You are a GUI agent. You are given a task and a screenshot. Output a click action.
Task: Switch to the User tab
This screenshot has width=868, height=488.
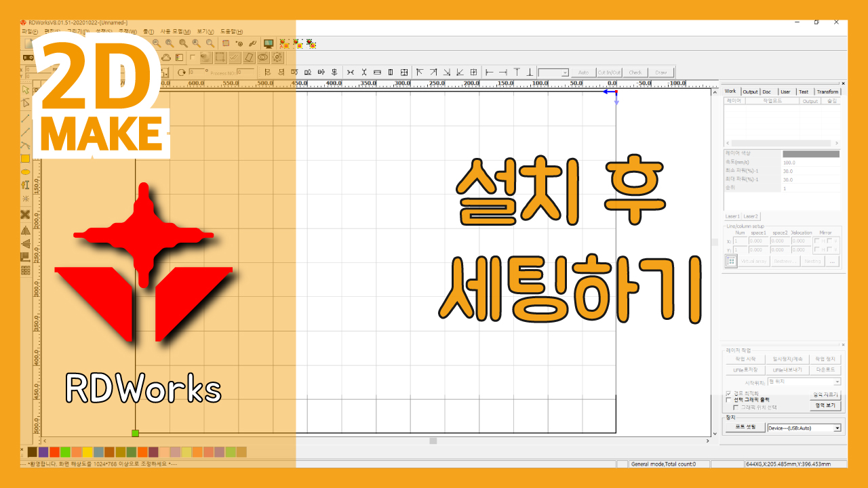tap(785, 91)
